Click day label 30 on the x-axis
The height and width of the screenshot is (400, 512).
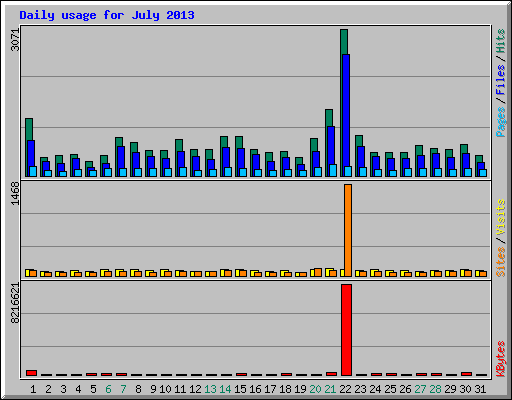(465, 389)
